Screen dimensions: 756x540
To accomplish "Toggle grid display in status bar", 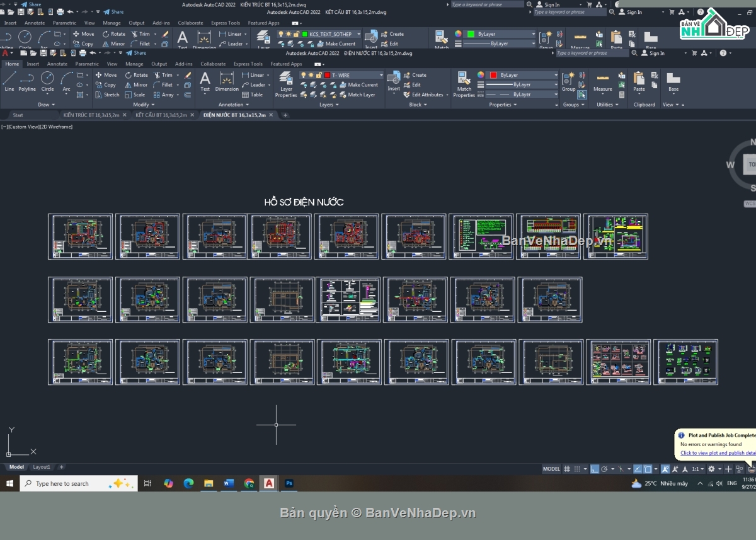I will point(567,469).
